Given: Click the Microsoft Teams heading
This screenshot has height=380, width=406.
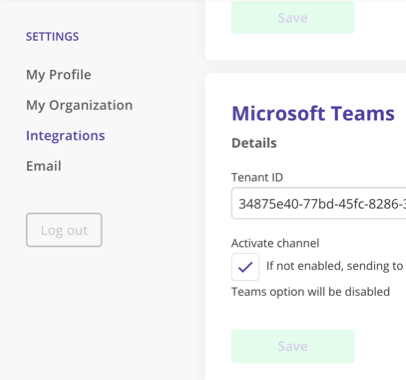Looking at the screenshot, I should pyautogui.click(x=313, y=113).
